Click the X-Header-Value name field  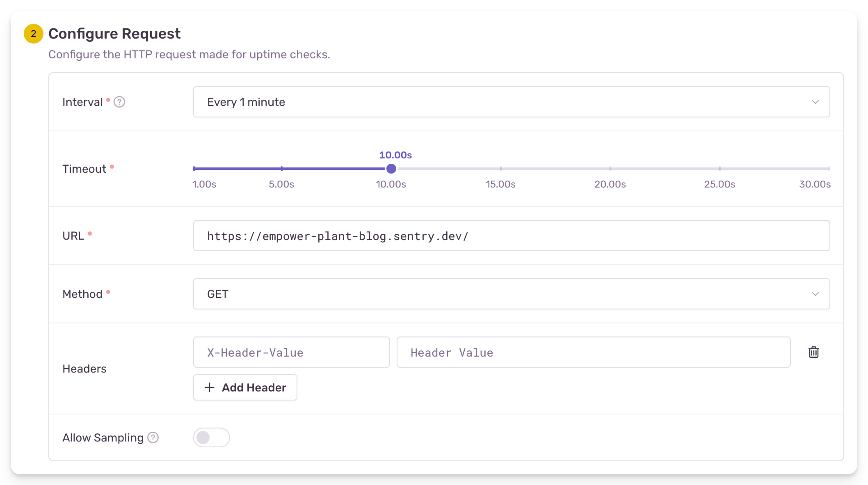291,352
